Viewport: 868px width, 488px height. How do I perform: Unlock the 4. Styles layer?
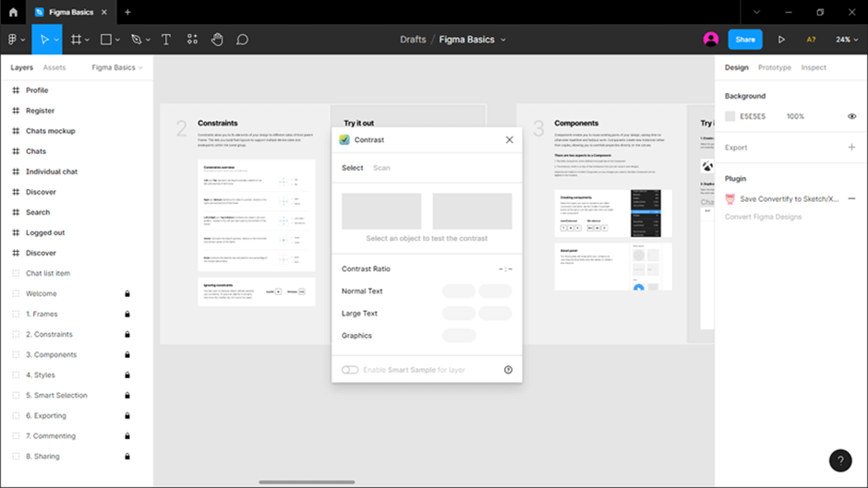(x=127, y=375)
